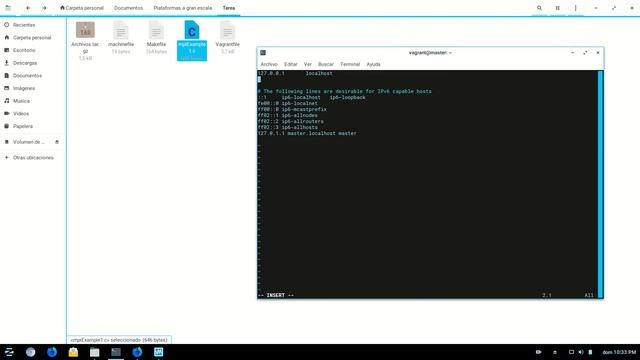This screenshot has width=640, height=360.
Task: Click the screen recording indicator in tray
Action: point(538,352)
